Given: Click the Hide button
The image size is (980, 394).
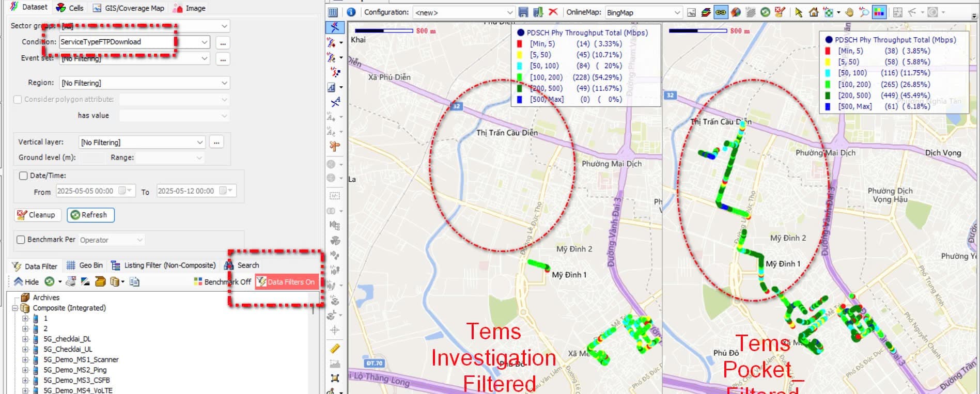Looking at the screenshot, I should click(x=26, y=281).
